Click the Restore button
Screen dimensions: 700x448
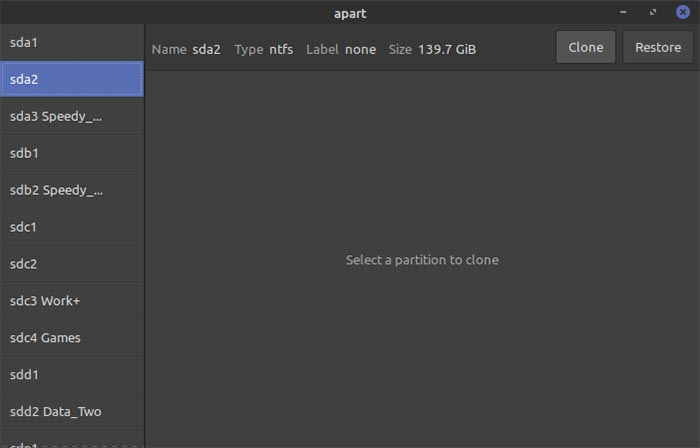pyautogui.click(x=658, y=47)
